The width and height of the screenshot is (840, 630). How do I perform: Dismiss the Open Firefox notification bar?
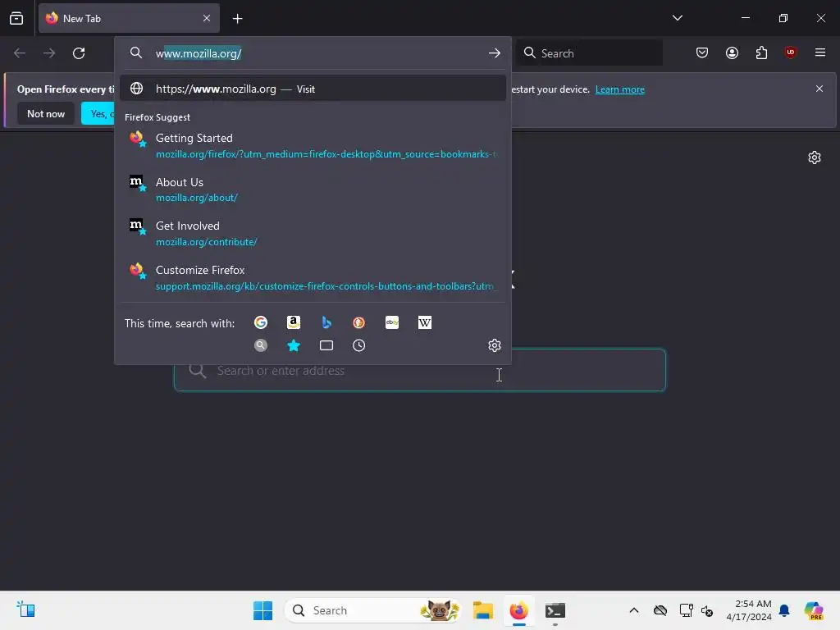pos(819,89)
